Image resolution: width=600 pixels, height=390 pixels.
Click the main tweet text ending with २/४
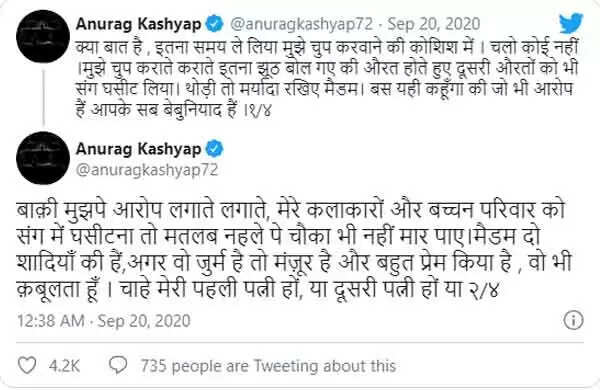pos(294,250)
